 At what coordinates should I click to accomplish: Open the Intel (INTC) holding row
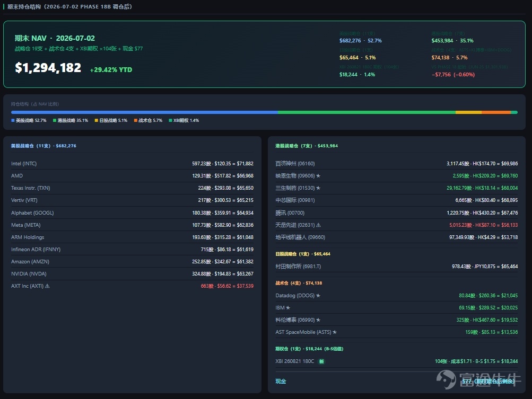[x=132, y=163]
